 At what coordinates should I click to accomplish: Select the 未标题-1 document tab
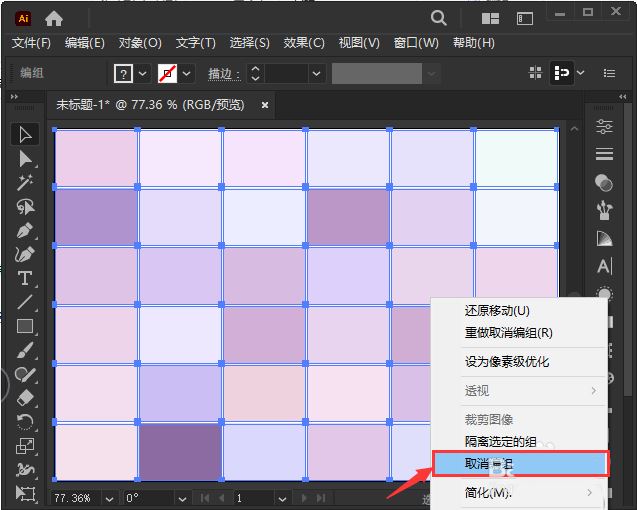150,105
